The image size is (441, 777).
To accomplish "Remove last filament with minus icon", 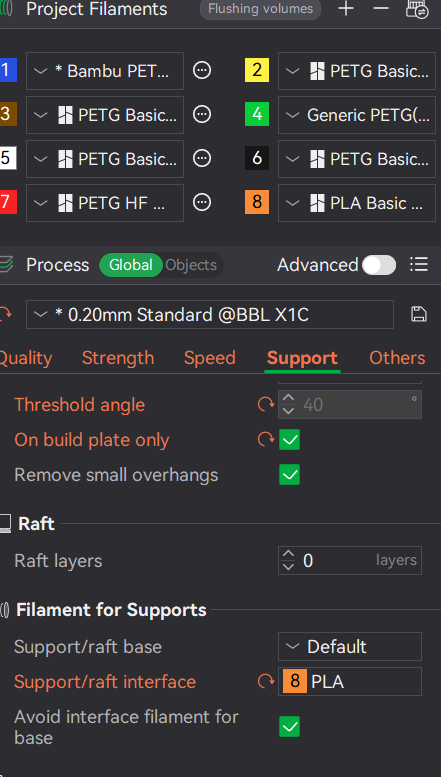I will tap(381, 9).
